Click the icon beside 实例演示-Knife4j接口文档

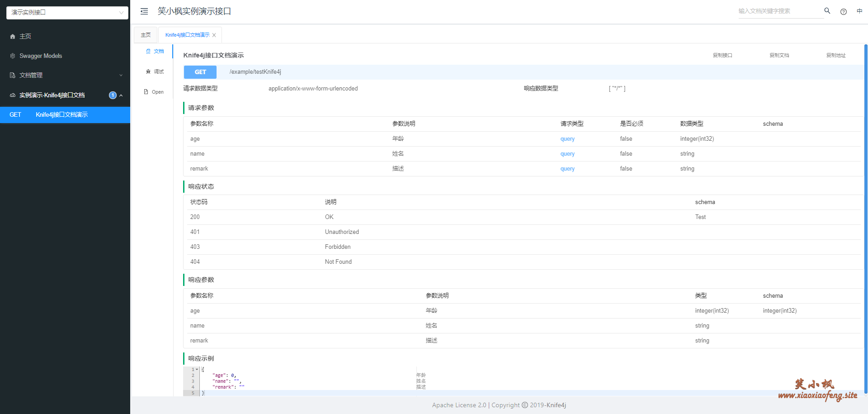pos(13,95)
